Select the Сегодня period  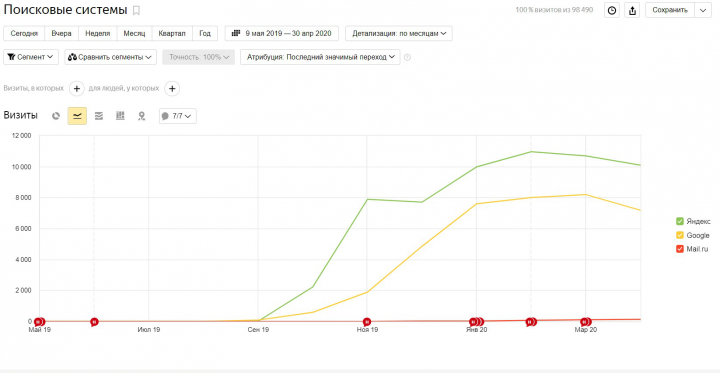[24, 34]
